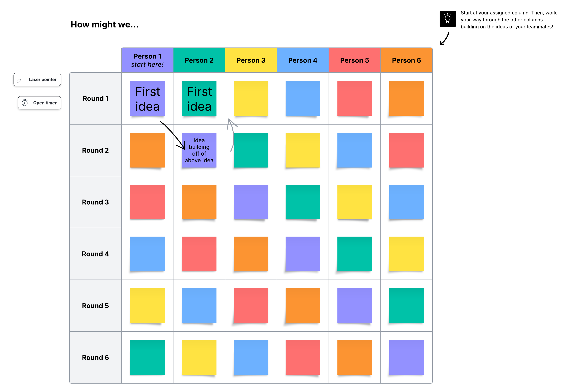Click the Open timer stopwatch icon
The image size is (569, 392).
click(x=25, y=103)
